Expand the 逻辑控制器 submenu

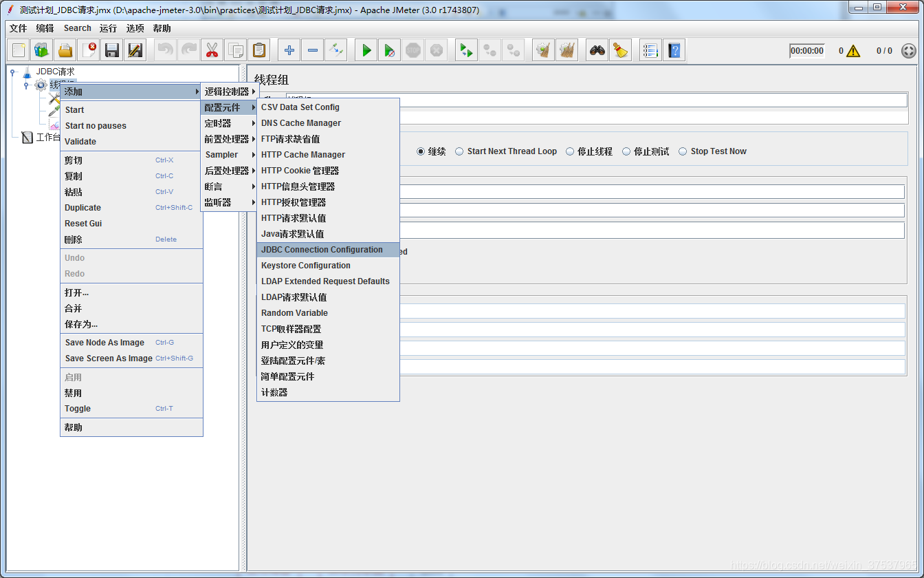(230, 92)
